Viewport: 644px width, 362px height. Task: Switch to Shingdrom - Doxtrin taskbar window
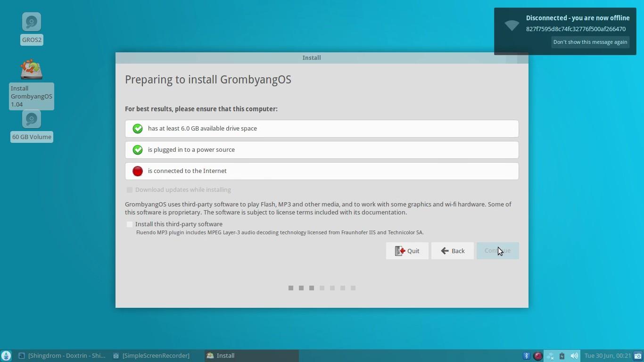(62, 356)
